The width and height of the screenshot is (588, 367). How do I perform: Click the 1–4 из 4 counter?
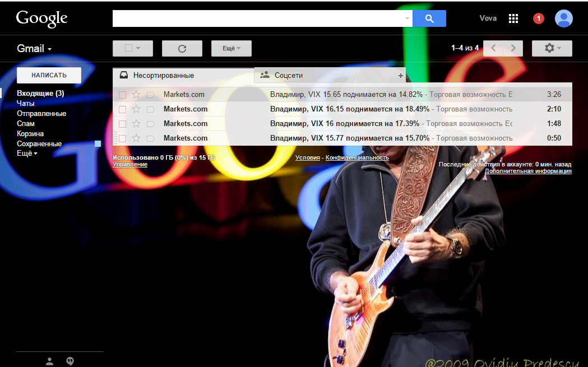click(465, 48)
